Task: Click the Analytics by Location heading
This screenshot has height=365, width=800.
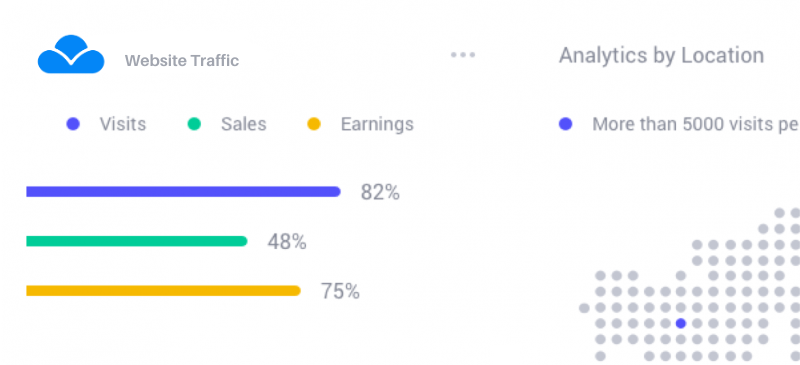Action: pos(661,55)
